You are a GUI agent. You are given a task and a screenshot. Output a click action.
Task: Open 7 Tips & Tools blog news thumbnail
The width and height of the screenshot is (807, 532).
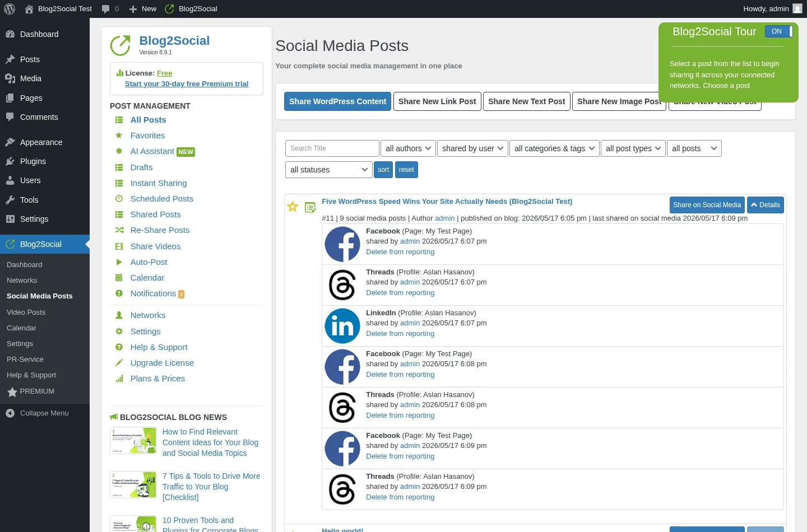coord(133,485)
